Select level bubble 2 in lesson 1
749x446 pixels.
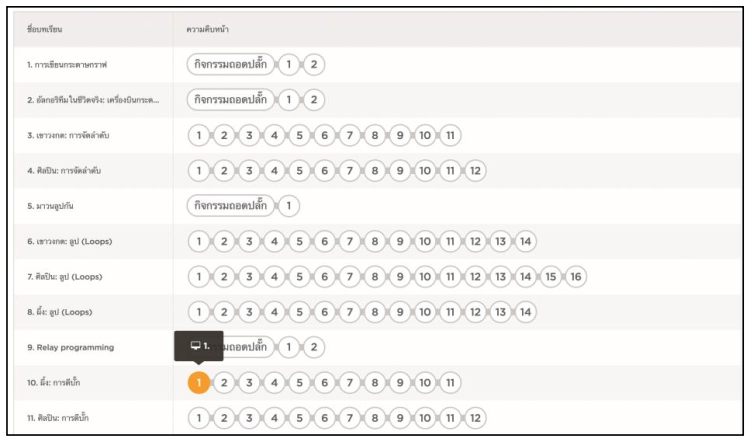click(x=314, y=65)
